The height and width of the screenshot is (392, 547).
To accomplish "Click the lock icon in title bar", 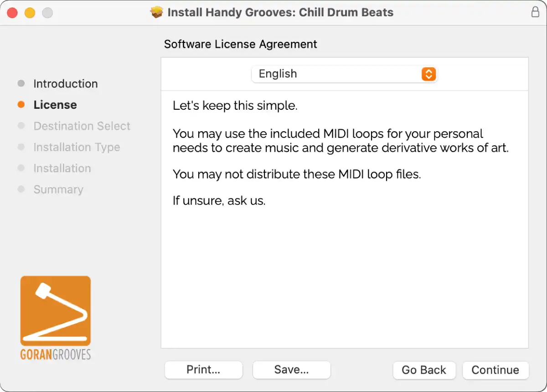I will click(536, 12).
